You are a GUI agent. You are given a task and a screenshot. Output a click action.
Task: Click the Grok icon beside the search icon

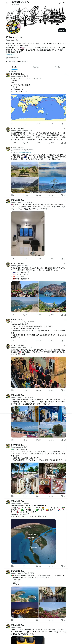60,3
